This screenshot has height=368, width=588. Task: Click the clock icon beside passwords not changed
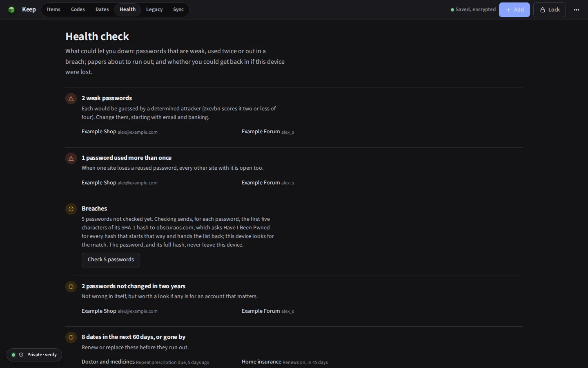(x=71, y=287)
